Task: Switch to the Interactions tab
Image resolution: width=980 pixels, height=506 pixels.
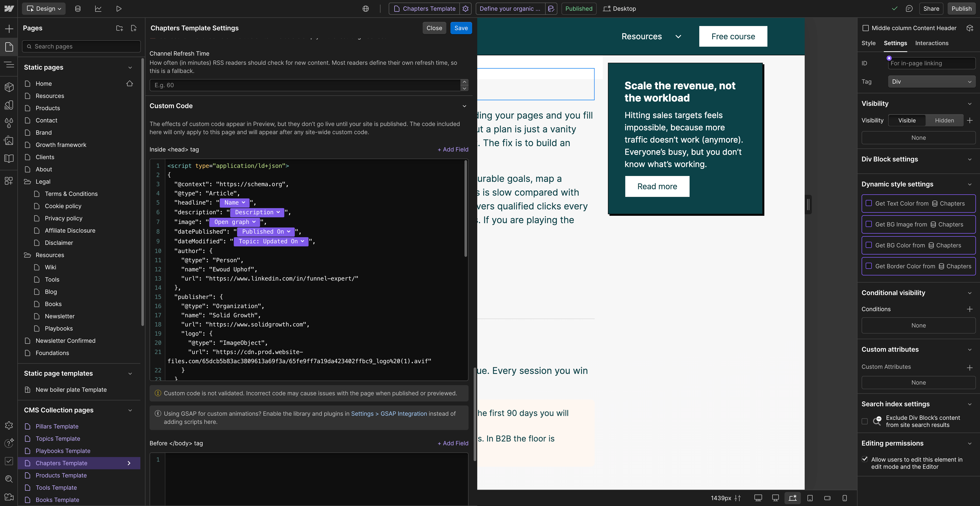Action: coord(931,43)
